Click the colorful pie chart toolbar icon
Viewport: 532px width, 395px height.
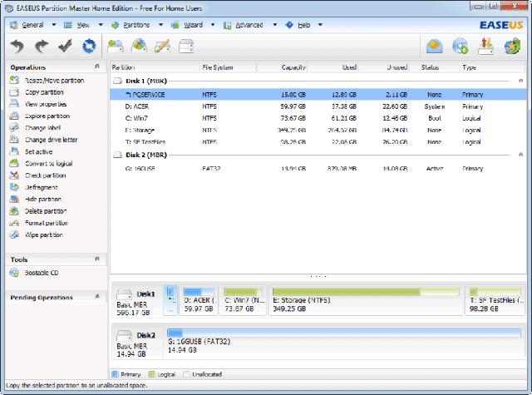click(139, 46)
